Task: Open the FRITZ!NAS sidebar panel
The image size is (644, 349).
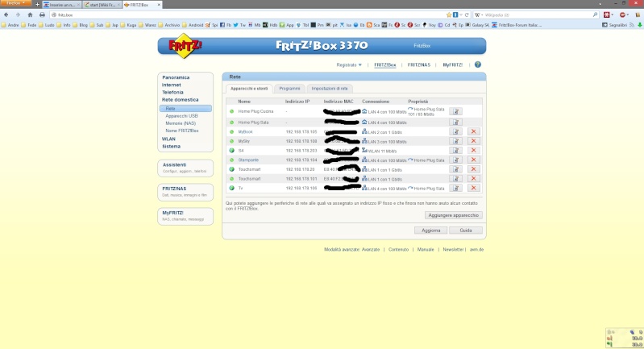Action: coord(185,192)
